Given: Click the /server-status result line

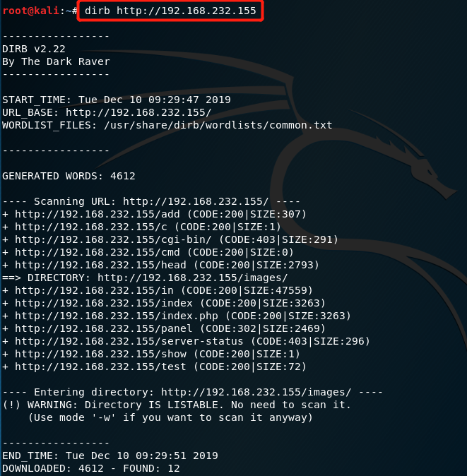Looking at the screenshot, I should pyautogui.click(x=186, y=342).
